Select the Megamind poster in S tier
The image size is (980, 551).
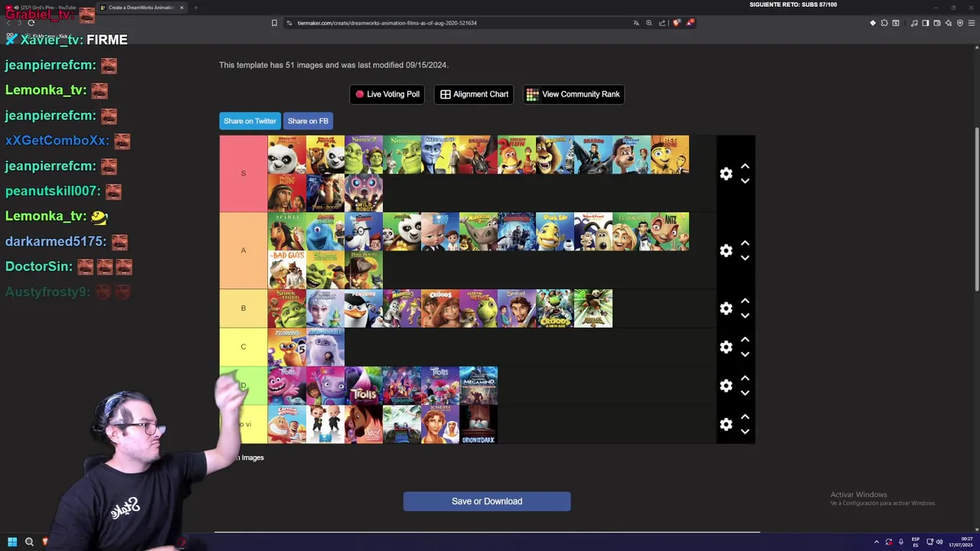pyautogui.click(x=440, y=155)
